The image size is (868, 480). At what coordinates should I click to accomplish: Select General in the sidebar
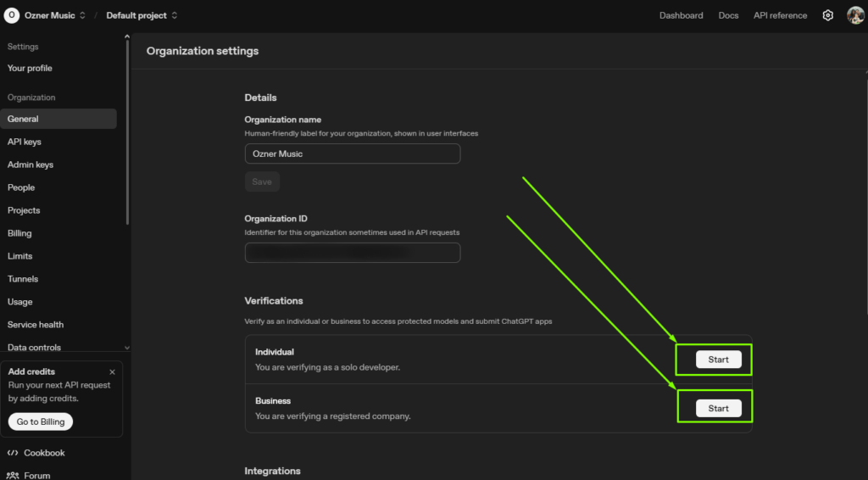pos(58,119)
